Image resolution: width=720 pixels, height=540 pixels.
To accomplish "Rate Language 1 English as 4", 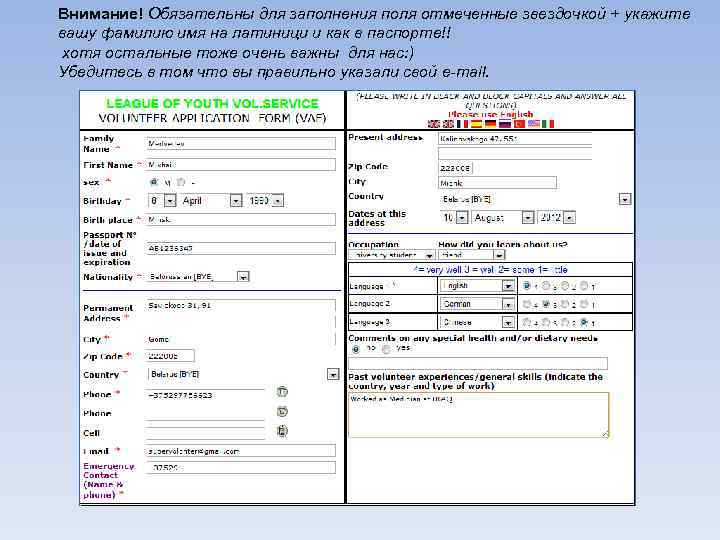I will point(527,286).
